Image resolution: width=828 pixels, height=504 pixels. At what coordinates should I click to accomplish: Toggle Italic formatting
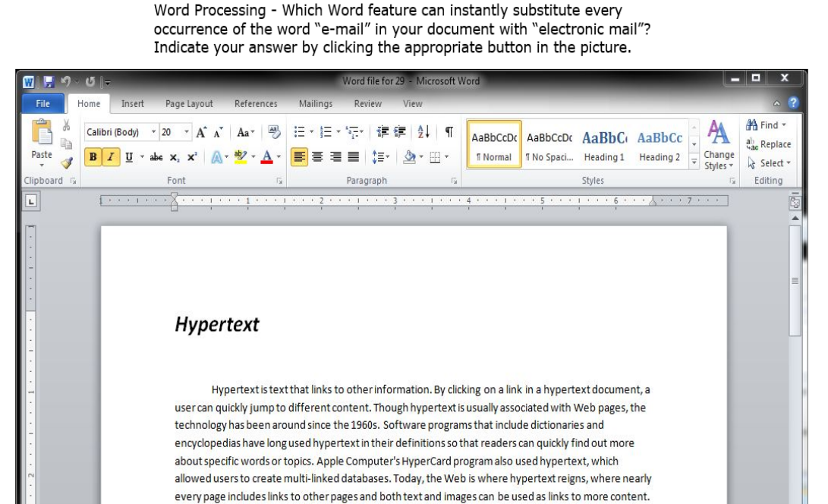click(111, 157)
